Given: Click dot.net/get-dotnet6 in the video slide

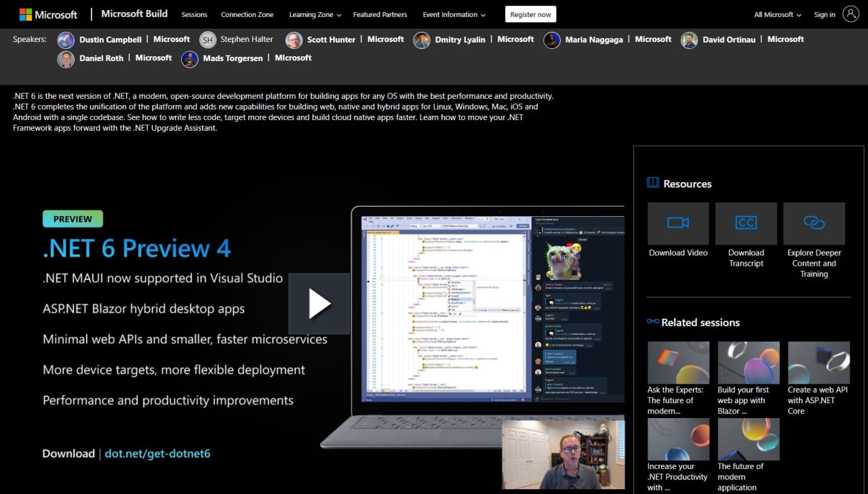Looking at the screenshot, I should tap(157, 454).
